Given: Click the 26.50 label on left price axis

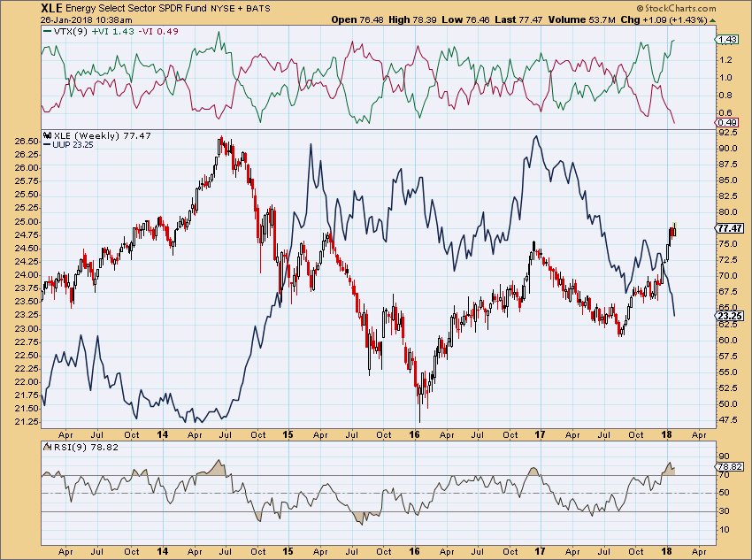Looking at the screenshot, I should coord(27,142).
